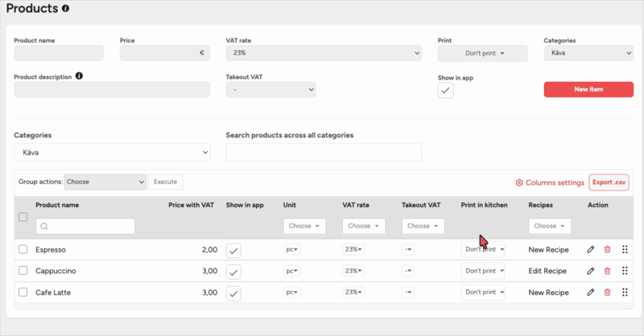This screenshot has width=644, height=336.
Task: Click the Espresso price 2,00
Action: pyautogui.click(x=209, y=249)
